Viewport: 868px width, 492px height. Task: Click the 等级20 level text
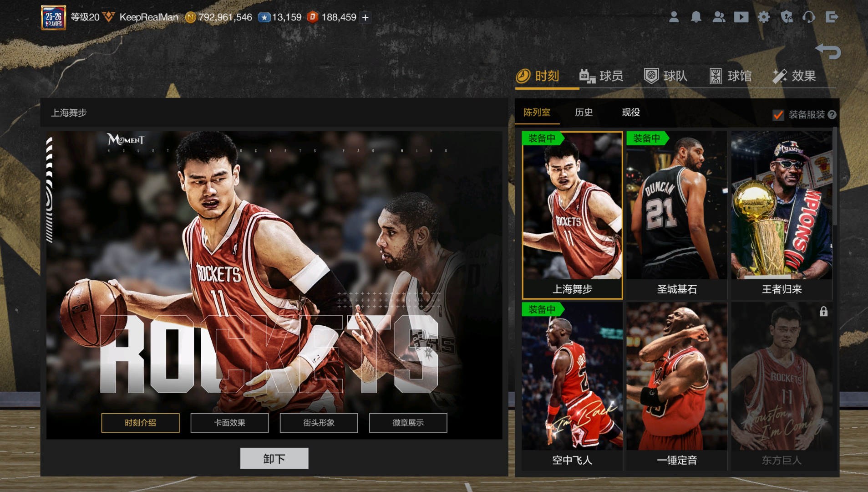85,17
